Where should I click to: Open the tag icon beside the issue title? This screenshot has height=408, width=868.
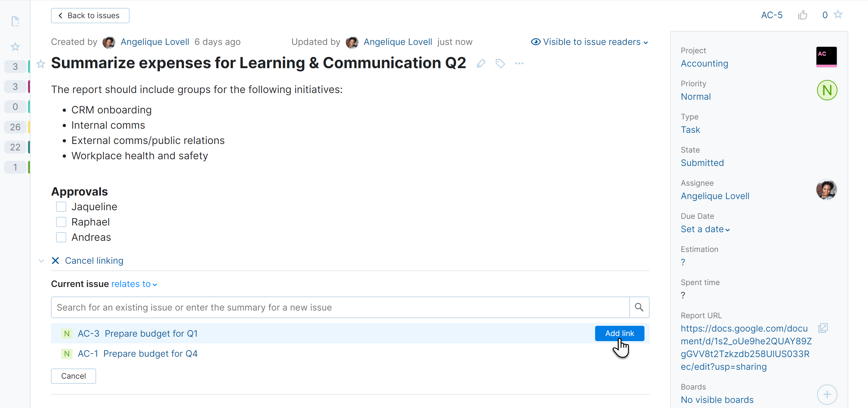click(x=500, y=63)
